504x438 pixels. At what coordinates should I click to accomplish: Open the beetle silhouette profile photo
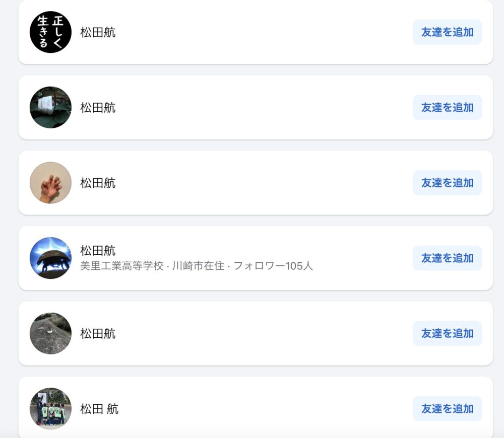pyautogui.click(x=50, y=258)
